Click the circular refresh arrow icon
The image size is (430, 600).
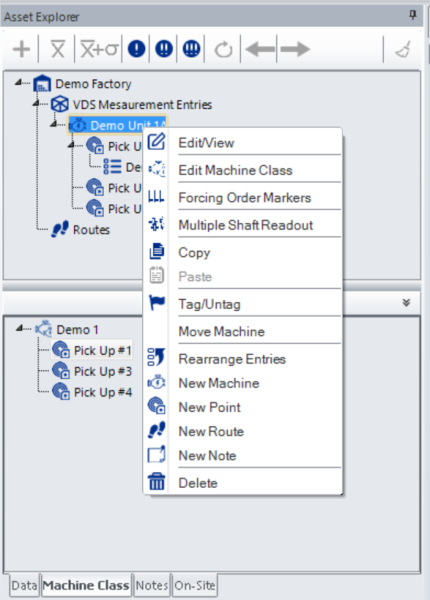click(x=223, y=49)
